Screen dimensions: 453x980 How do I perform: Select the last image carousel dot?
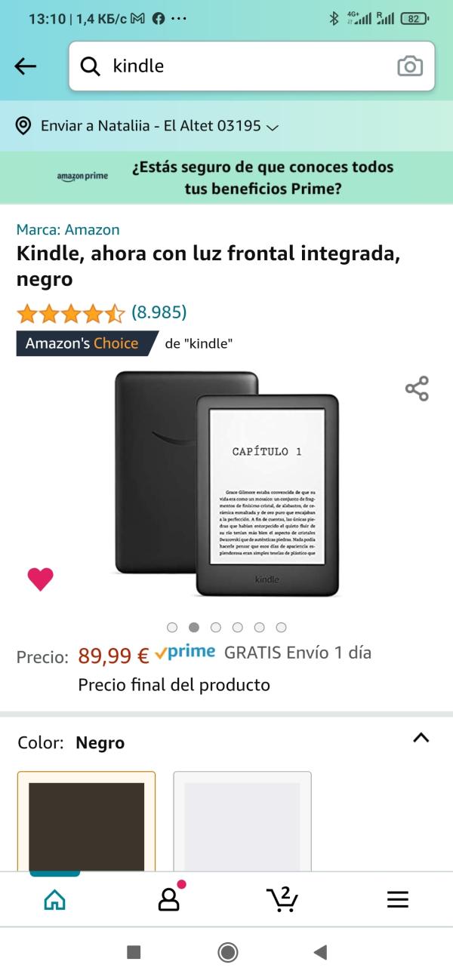click(x=281, y=627)
